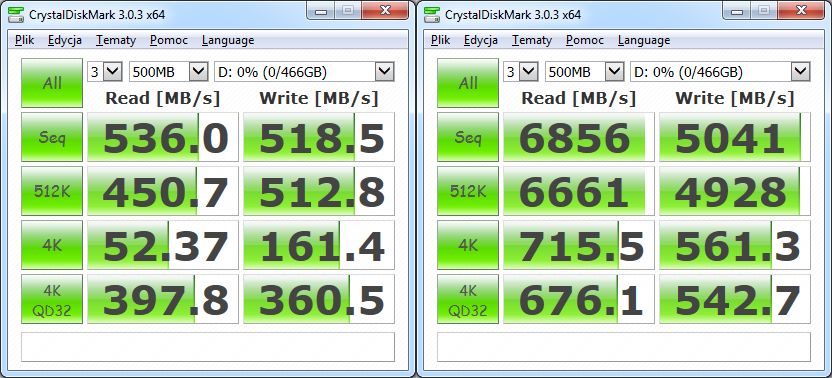Click comment field at bottom of left window

click(x=208, y=347)
